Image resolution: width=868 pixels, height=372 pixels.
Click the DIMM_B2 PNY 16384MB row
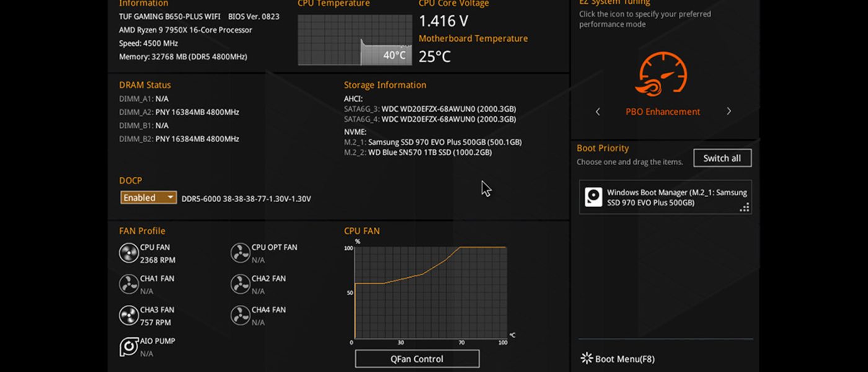(x=179, y=139)
